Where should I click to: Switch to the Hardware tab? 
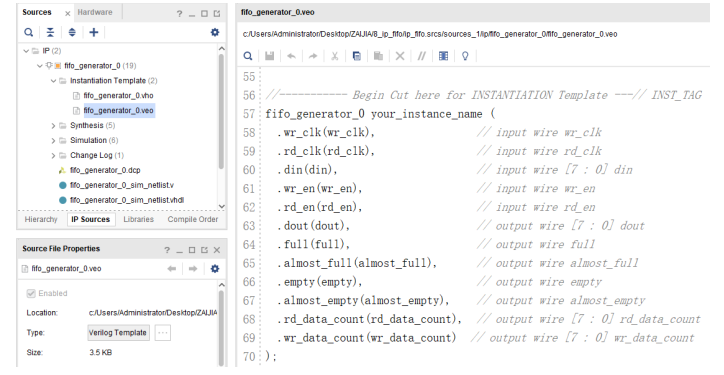coord(95,12)
